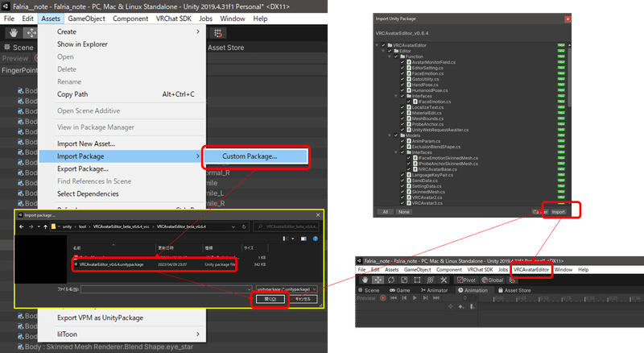
Task: Play the animation in Animation panel
Action: pyautogui.click(x=415, y=298)
